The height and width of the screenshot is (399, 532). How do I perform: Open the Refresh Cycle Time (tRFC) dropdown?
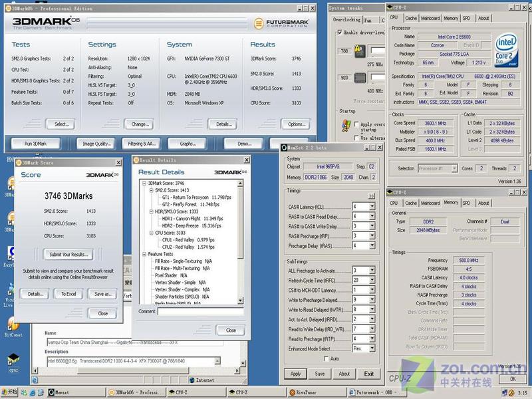pos(372,280)
